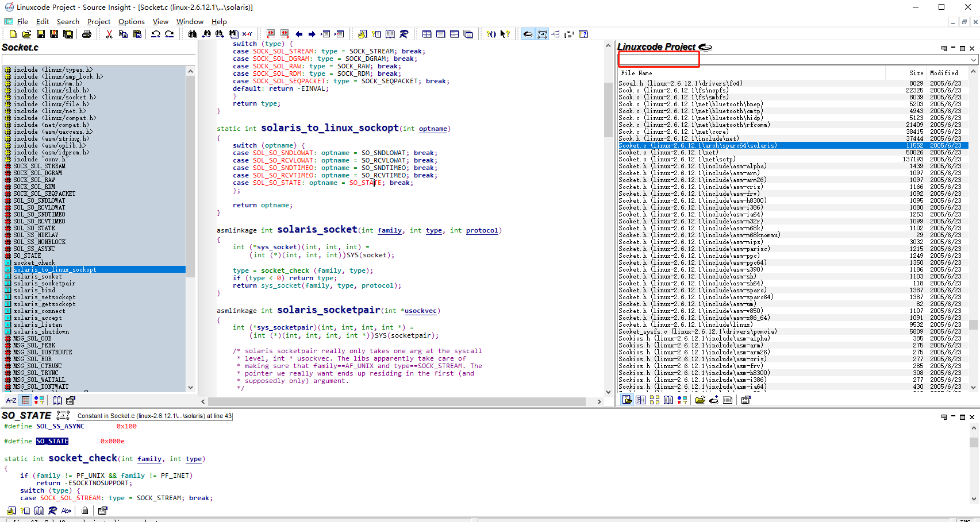Toggle A-Z sorting in the symbol window
This screenshot has width=980, height=522.
[11, 400]
